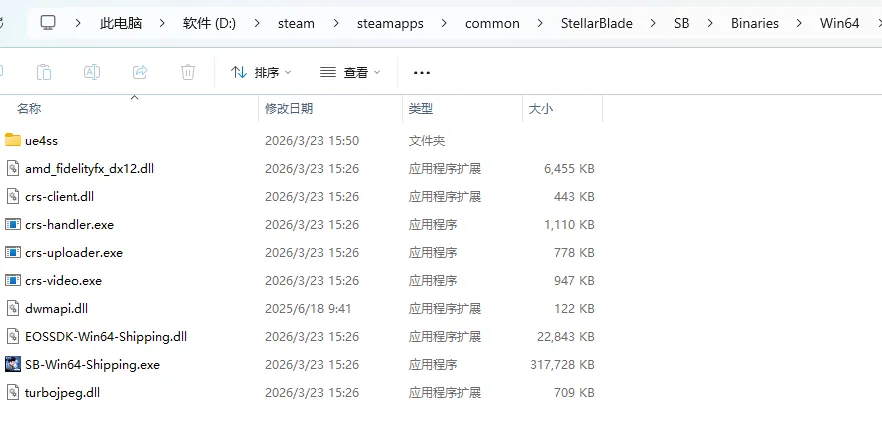
Task: Open the 排序 sort dropdown
Action: (x=261, y=72)
